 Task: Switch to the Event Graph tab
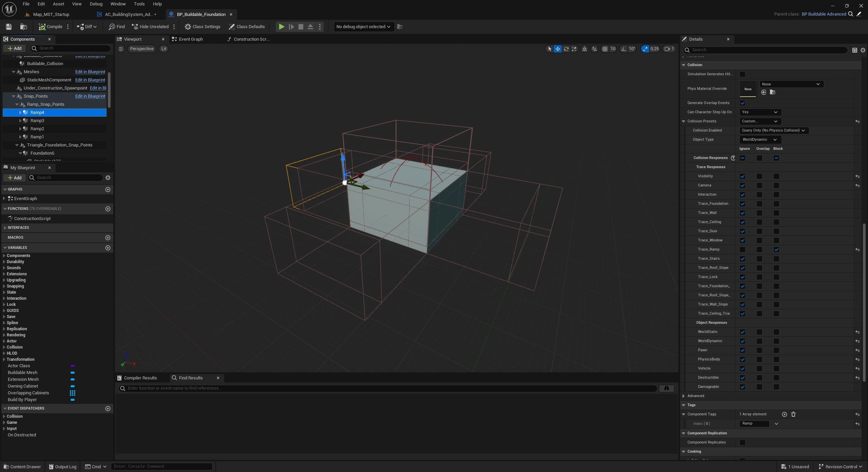coord(191,39)
